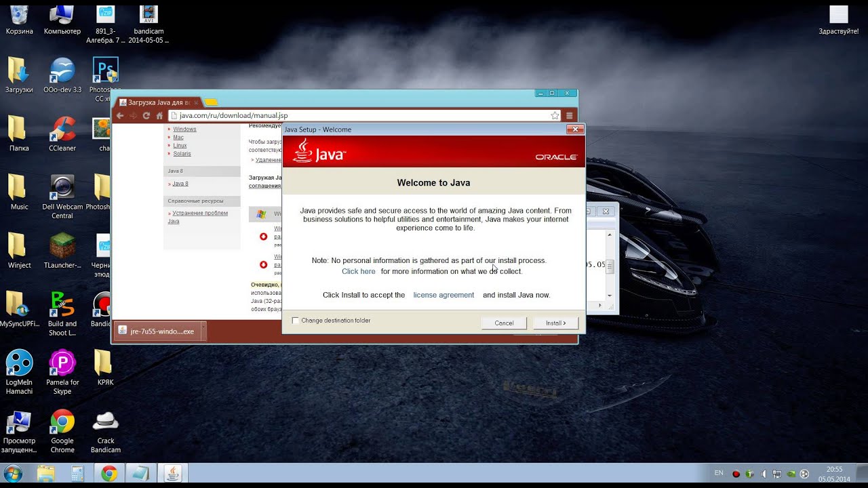The height and width of the screenshot is (488, 868).
Task: Open the bandicam 2014-05-05 video file
Action: 148,24
